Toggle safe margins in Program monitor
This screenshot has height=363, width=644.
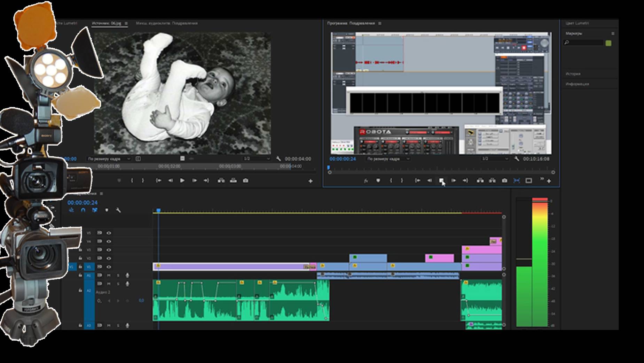pos(529,180)
